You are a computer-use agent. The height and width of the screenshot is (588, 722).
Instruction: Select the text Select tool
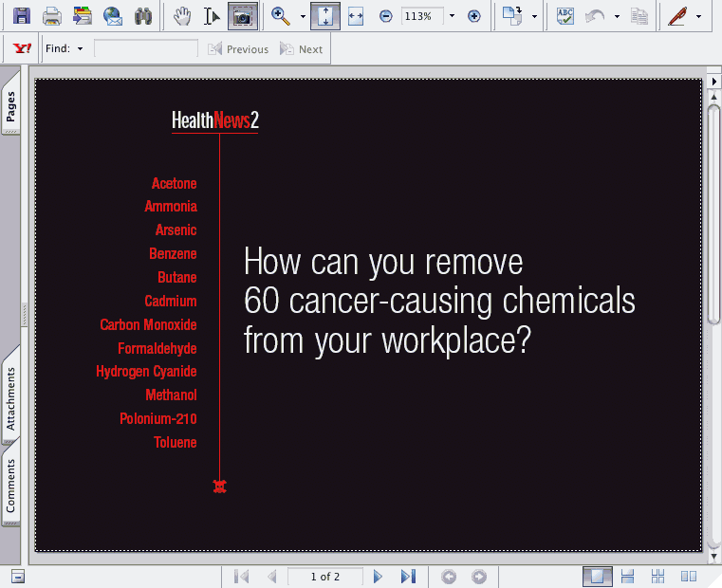[212, 16]
